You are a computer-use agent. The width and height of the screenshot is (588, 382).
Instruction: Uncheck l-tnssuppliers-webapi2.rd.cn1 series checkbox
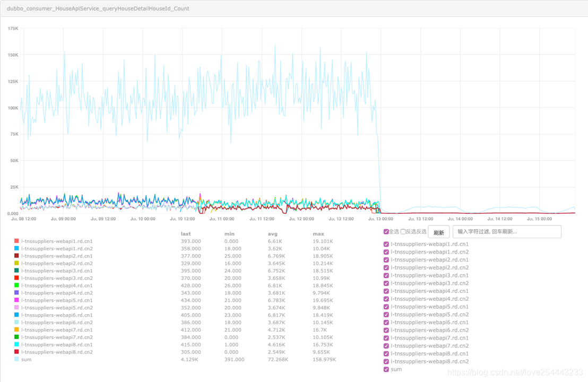tap(386, 260)
